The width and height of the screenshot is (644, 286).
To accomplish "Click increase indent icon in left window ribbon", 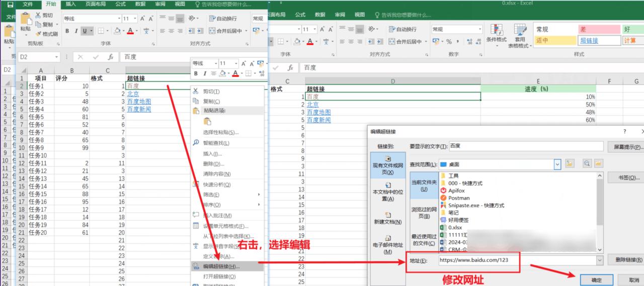I will pyautogui.click(x=201, y=31).
